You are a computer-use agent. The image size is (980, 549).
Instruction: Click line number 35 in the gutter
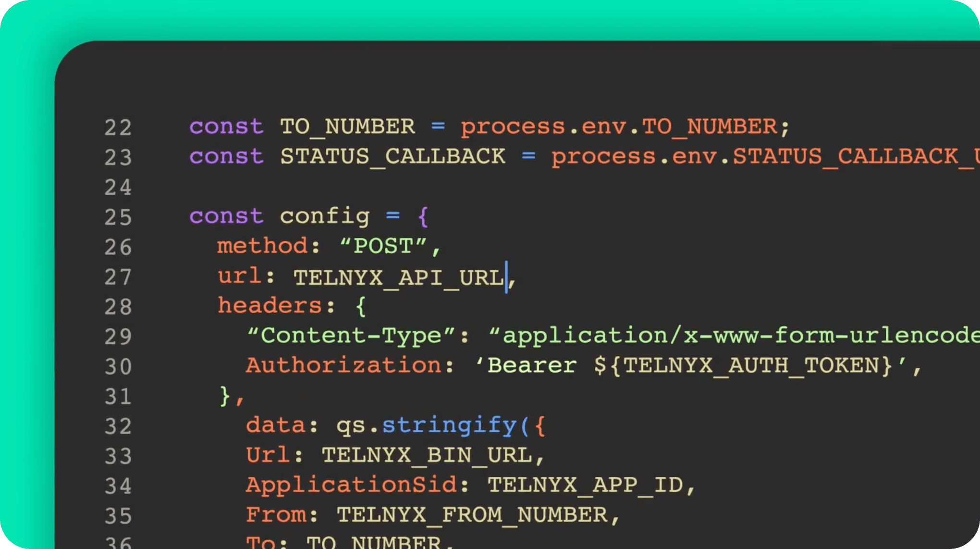pyautogui.click(x=118, y=515)
